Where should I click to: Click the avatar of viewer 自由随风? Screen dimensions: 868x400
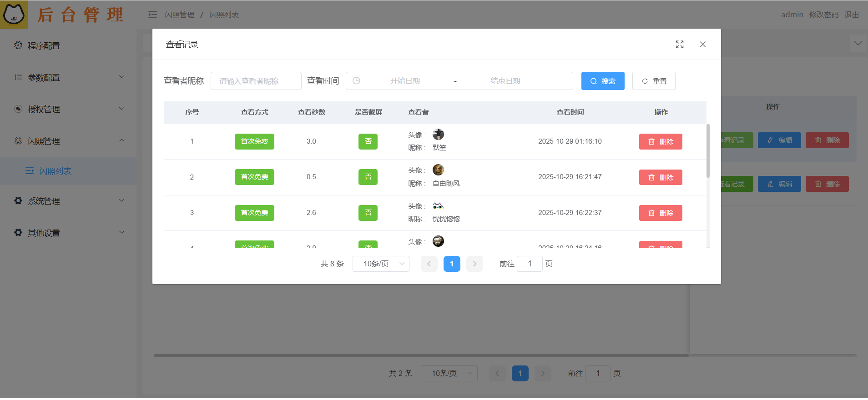point(438,170)
